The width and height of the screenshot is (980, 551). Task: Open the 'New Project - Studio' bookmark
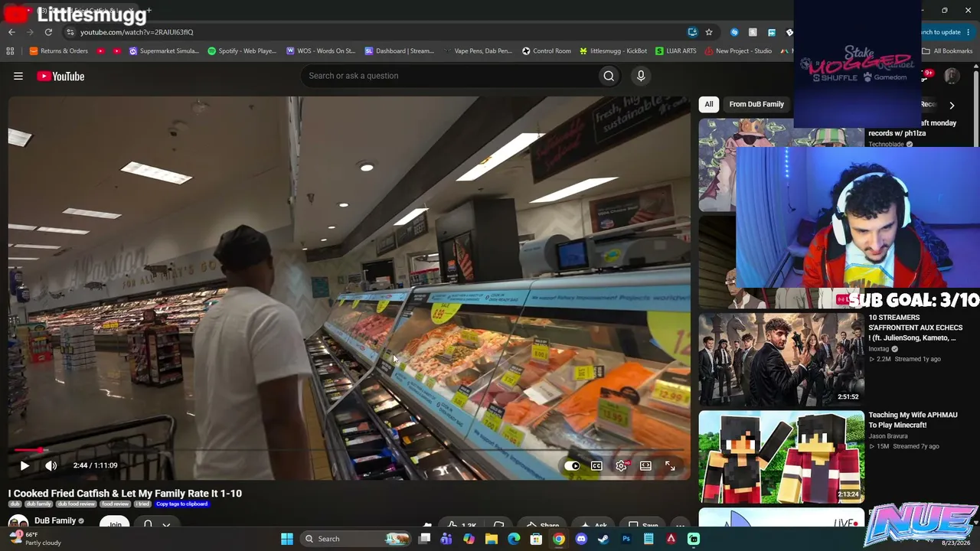tap(738, 51)
